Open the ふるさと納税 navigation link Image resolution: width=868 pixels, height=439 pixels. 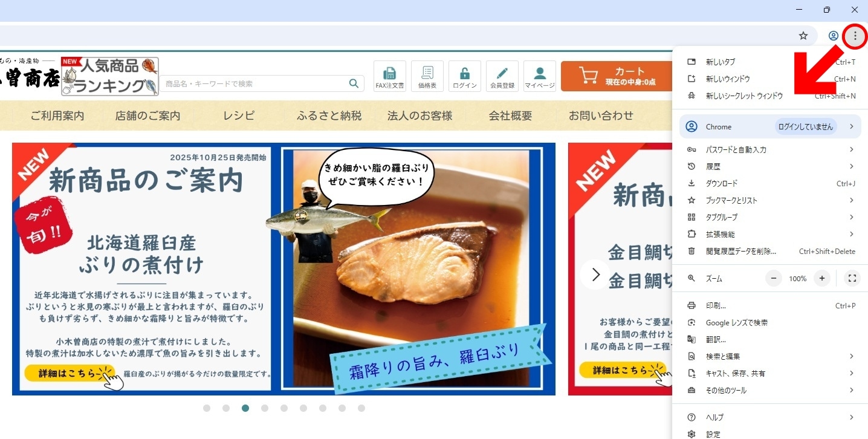(x=329, y=115)
